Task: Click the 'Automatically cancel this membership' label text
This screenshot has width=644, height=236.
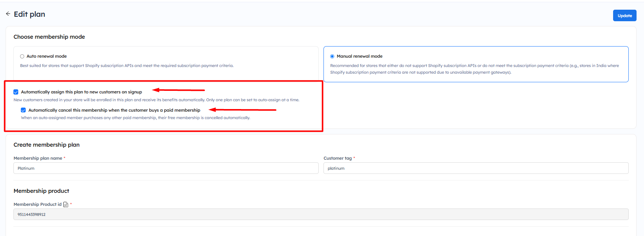Action: [x=114, y=110]
